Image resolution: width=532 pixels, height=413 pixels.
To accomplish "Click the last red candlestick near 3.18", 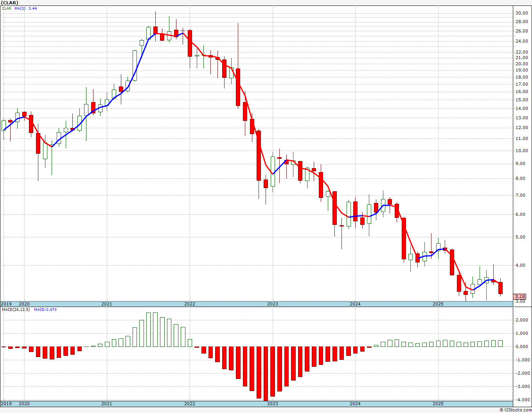I will point(500,288).
